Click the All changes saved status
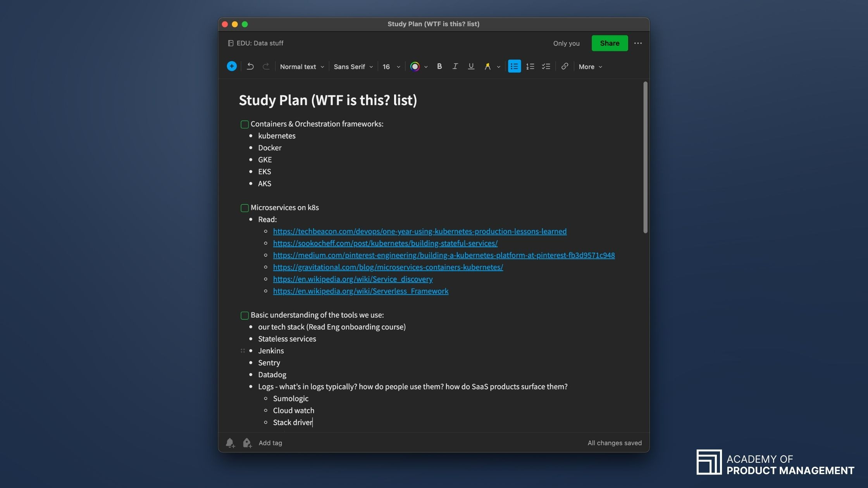Screen dimensions: 868x488 (x=615, y=443)
